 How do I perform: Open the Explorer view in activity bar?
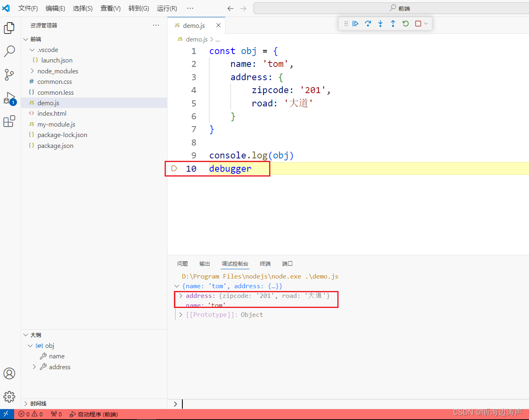pyautogui.click(x=9, y=28)
